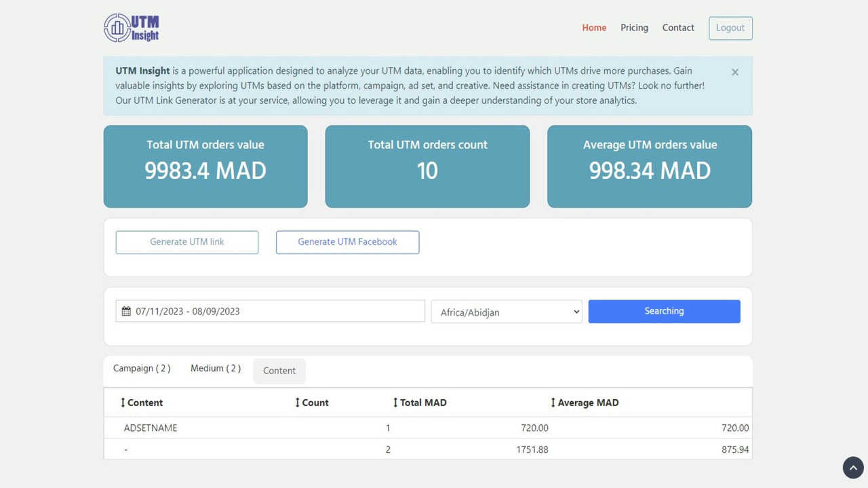Screen dimensions: 868x488
Task: Switch to the Medium ( 2 ) tab
Action: coord(214,368)
